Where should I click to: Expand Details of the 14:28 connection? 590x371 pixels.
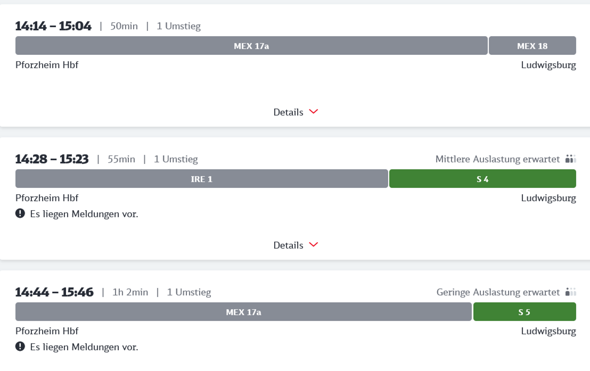pos(295,245)
